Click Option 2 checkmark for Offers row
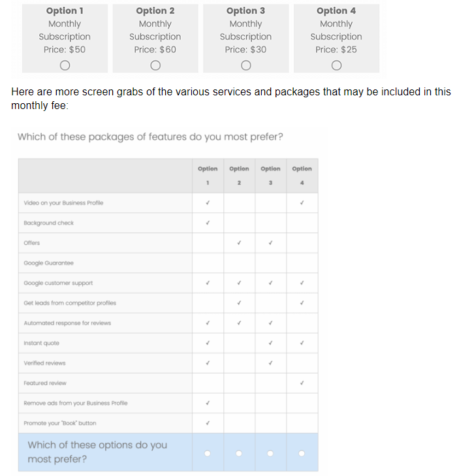Image resolution: width=457 pixels, height=476 pixels. click(x=239, y=243)
